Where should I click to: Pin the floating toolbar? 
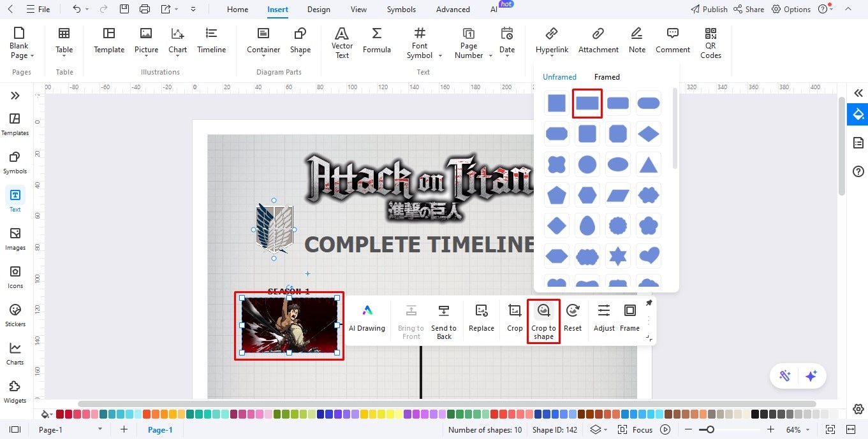pos(649,303)
